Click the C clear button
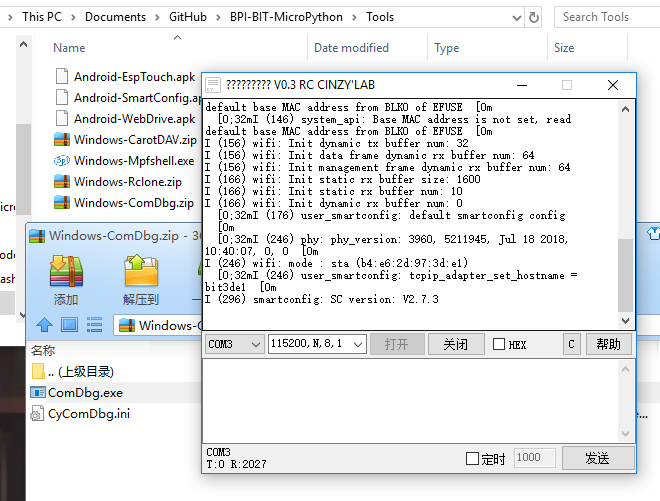This screenshot has width=660, height=501. pyautogui.click(x=571, y=344)
